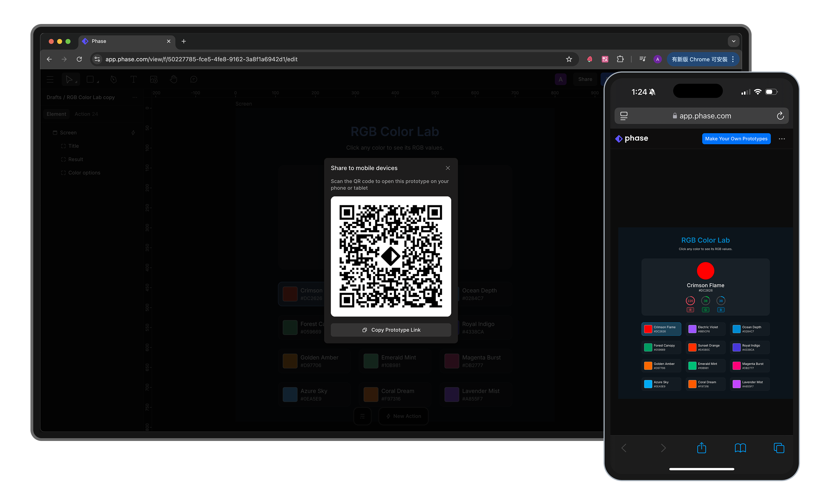Select the Result layer
The width and height of the screenshot is (831, 504).
[75, 159]
